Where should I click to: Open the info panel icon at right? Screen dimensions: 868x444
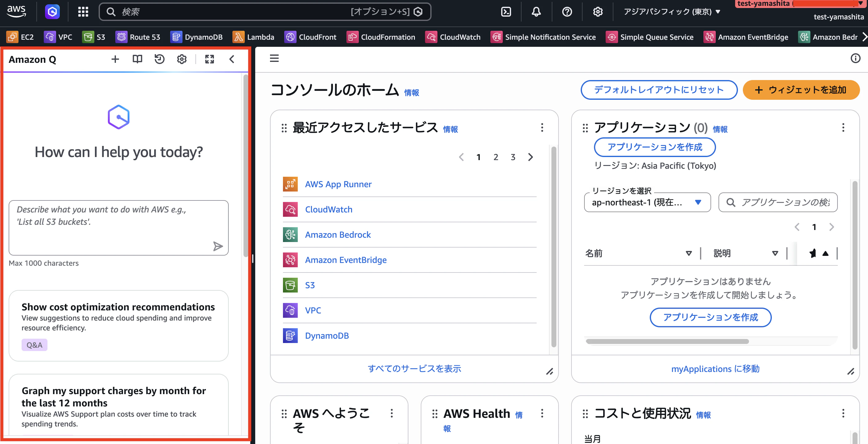click(855, 58)
